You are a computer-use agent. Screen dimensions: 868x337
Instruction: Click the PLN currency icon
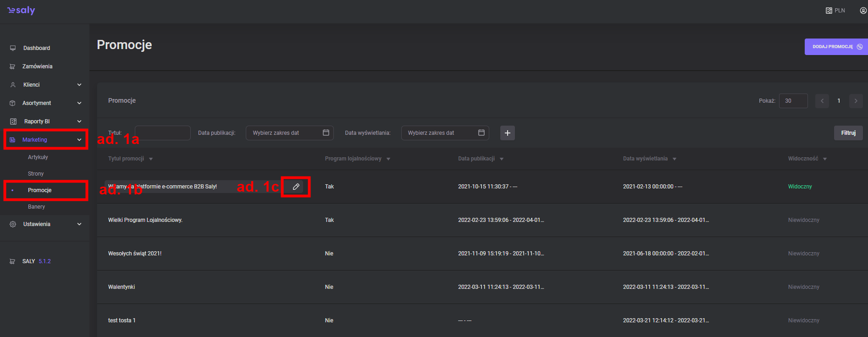829,11
